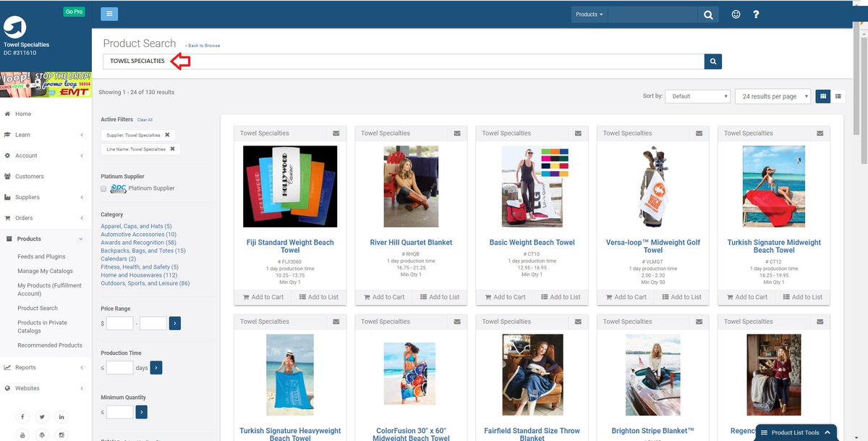The height and width of the screenshot is (441, 868).
Task: Open the help question mark icon
Action: (756, 14)
